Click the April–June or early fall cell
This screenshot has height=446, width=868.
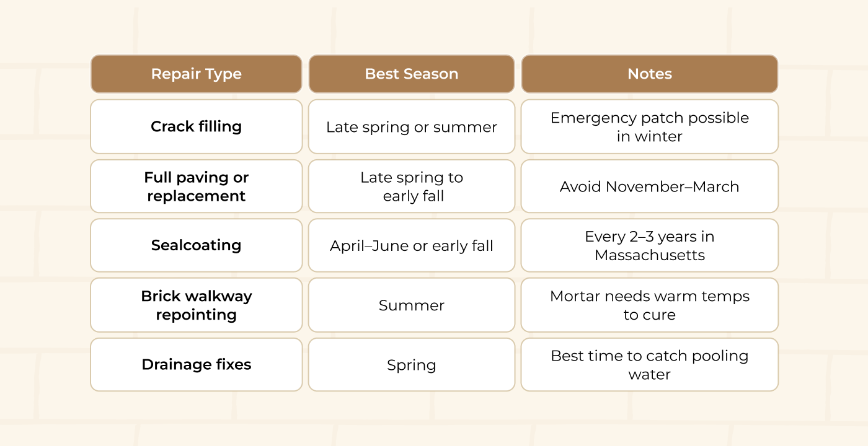pyautogui.click(x=412, y=246)
